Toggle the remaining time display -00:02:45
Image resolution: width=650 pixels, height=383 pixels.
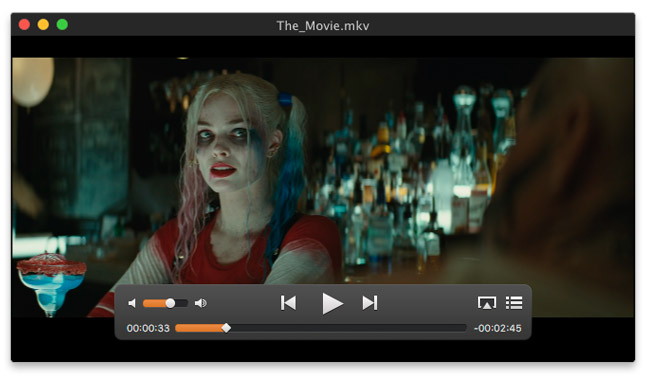point(497,328)
